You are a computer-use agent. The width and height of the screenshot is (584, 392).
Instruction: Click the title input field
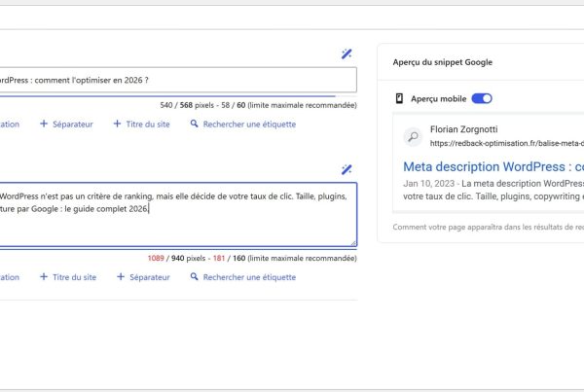click(178, 80)
